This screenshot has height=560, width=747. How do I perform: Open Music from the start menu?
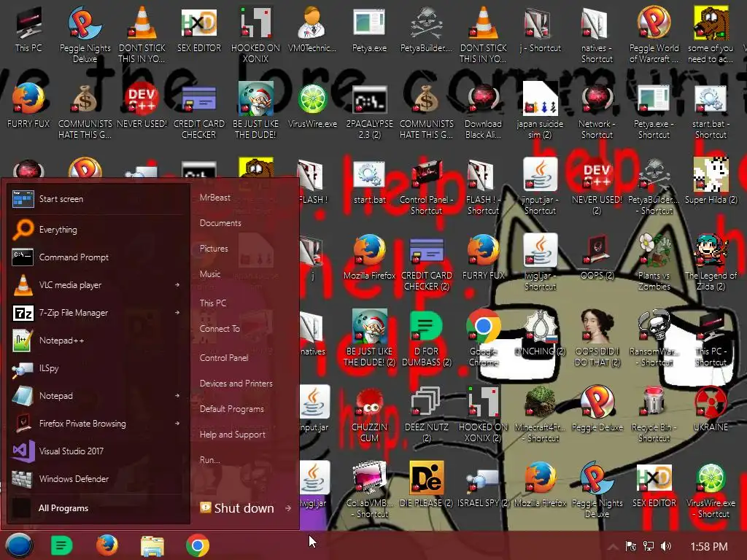point(209,274)
